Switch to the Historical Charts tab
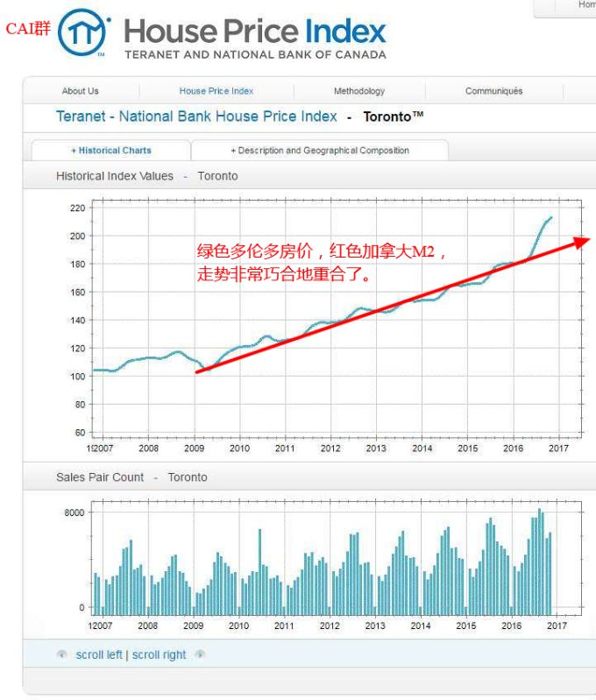Image resolution: width=596 pixels, height=700 pixels. click(x=111, y=151)
